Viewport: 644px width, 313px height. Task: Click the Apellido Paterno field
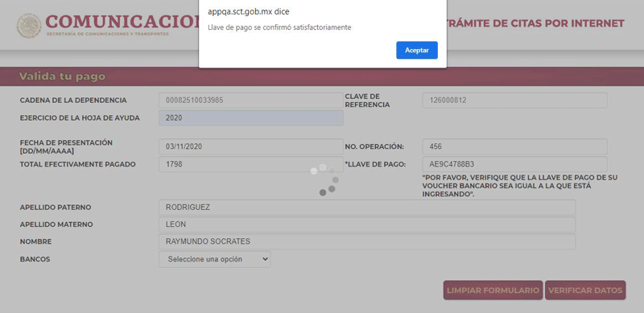[367, 208]
